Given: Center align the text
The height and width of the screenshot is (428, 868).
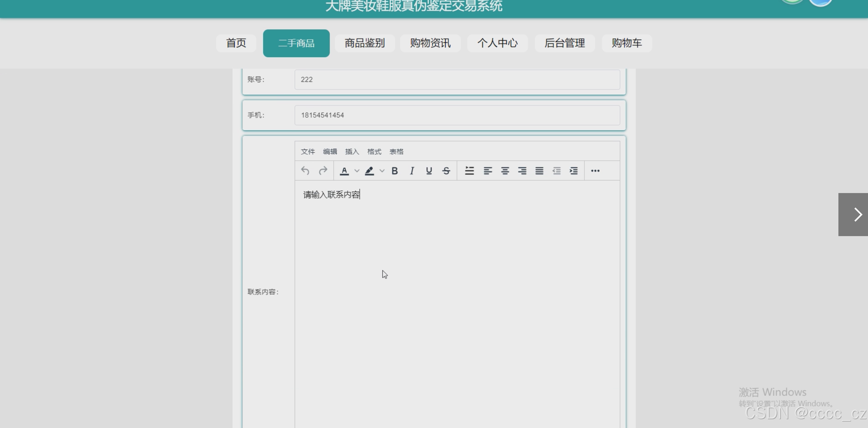Looking at the screenshot, I should (505, 171).
